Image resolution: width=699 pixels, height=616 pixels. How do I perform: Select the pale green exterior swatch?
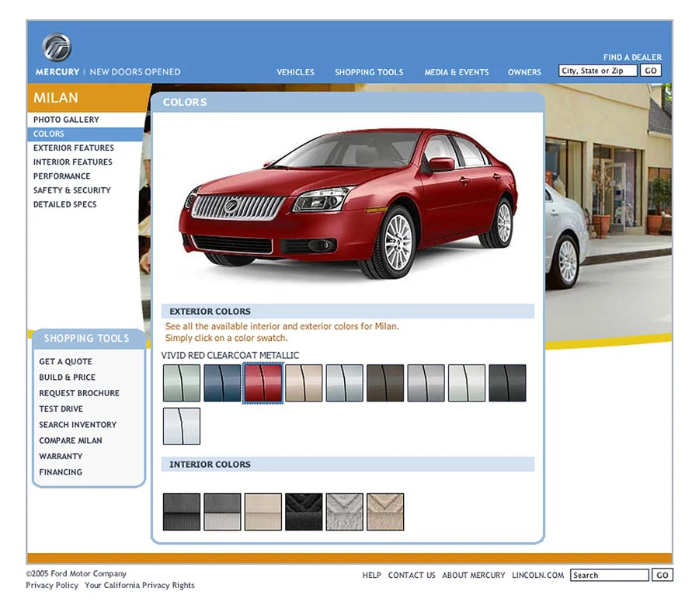tap(182, 383)
